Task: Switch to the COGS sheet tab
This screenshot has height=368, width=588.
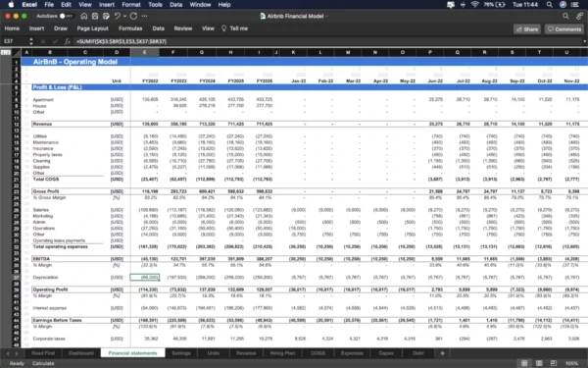Action: (318, 353)
